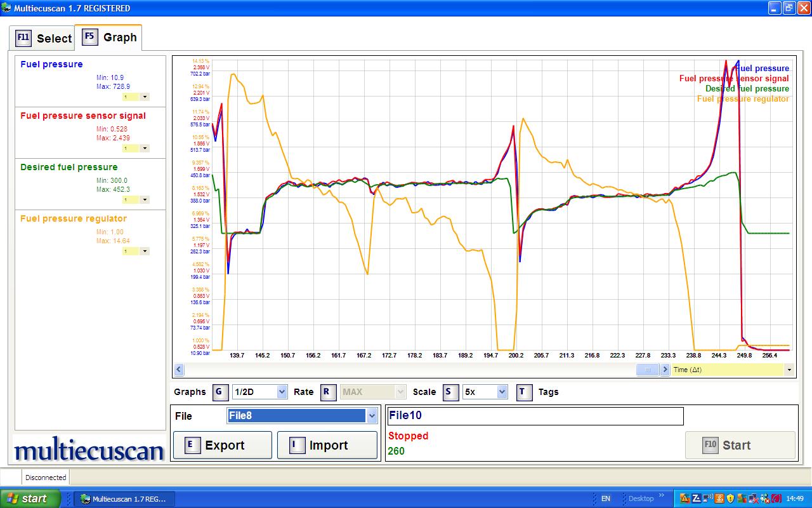The height and width of the screenshot is (508, 812).
Task: Click the 'Min: 0.528' sensor signal value
Action: (x=112, y=129)
